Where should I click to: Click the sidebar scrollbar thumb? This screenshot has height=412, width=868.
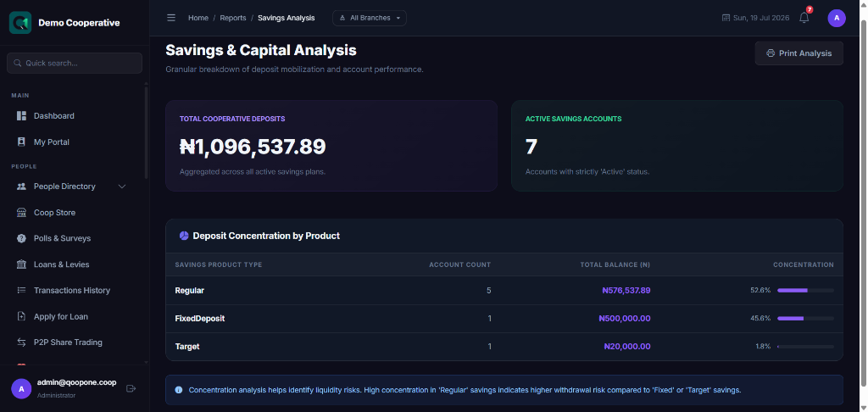146,131
